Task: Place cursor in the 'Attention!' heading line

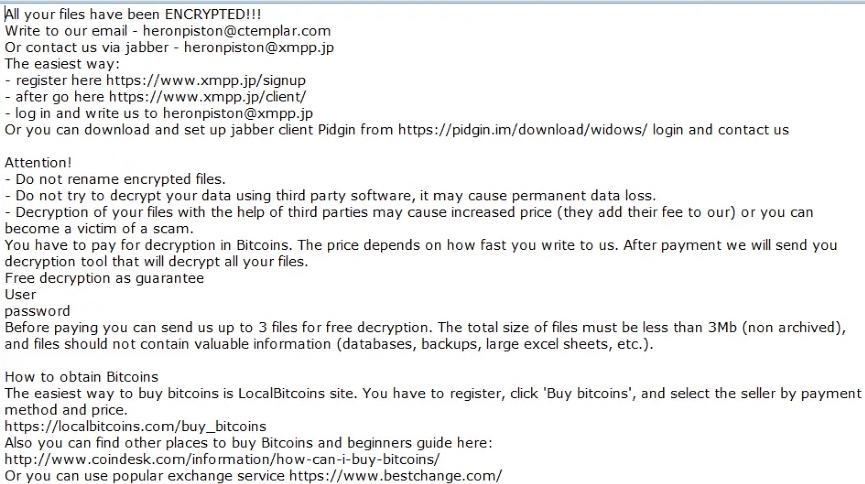Action: 38,163
